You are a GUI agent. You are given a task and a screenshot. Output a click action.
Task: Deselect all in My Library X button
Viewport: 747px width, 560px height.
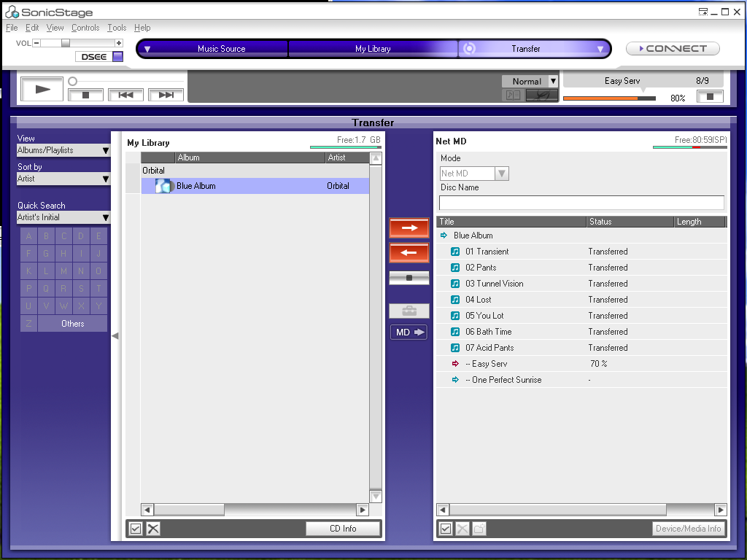[x=153, y=529]
